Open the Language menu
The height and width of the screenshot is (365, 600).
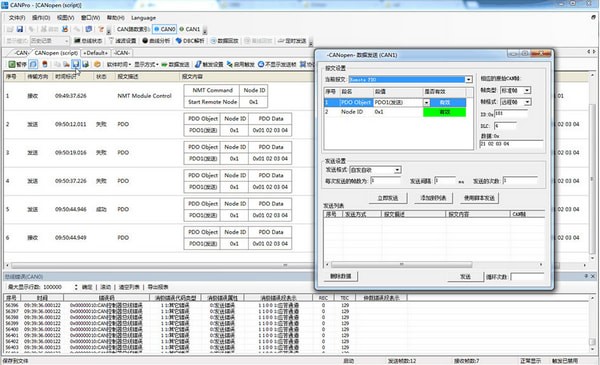(143, 18)
